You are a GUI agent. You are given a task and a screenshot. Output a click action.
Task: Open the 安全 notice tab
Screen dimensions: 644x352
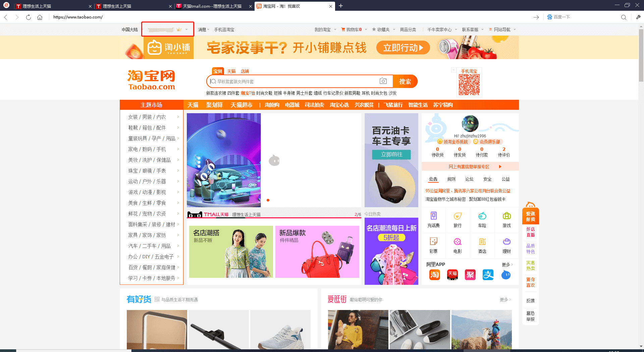click(487, 179)
